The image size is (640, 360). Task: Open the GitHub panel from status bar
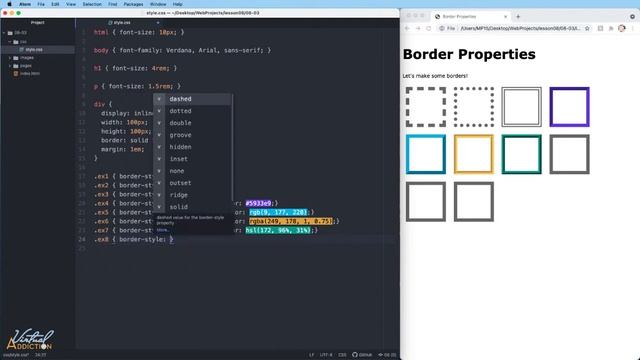362,355
